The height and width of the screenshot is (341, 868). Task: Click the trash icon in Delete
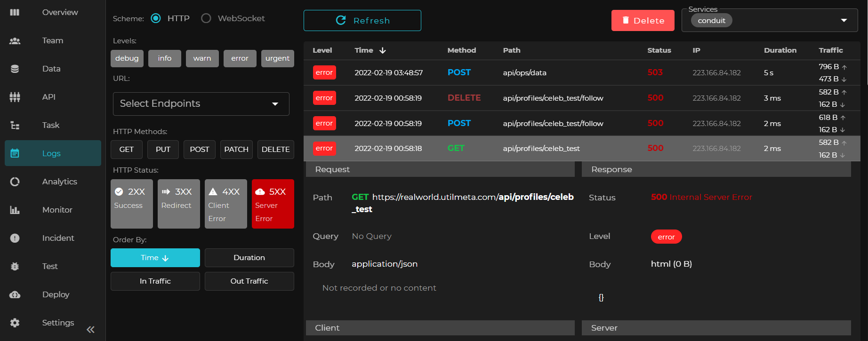click(626, 20)
